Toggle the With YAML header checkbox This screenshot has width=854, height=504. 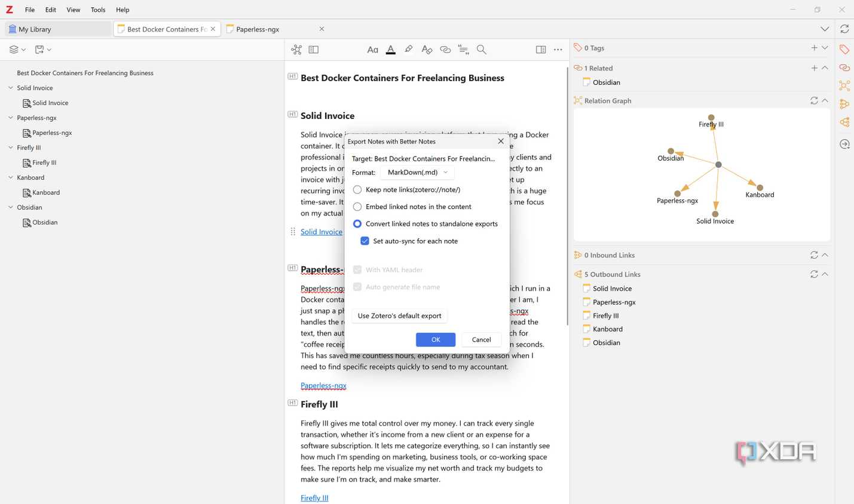click(357, 270)
